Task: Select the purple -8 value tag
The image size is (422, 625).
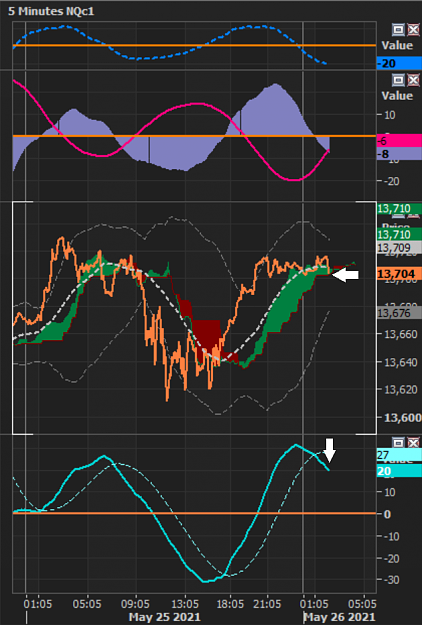Action: tap(399, 154)
